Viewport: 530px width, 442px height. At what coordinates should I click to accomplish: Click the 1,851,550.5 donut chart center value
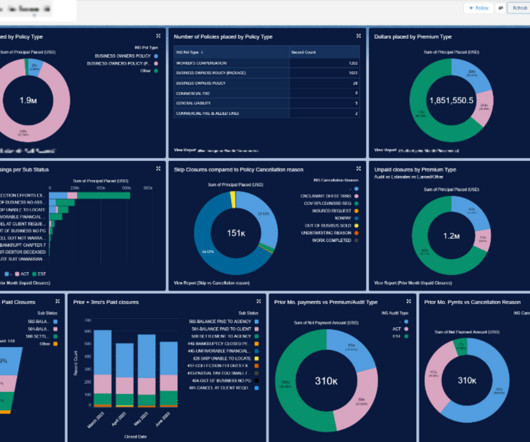click(451, 100)
